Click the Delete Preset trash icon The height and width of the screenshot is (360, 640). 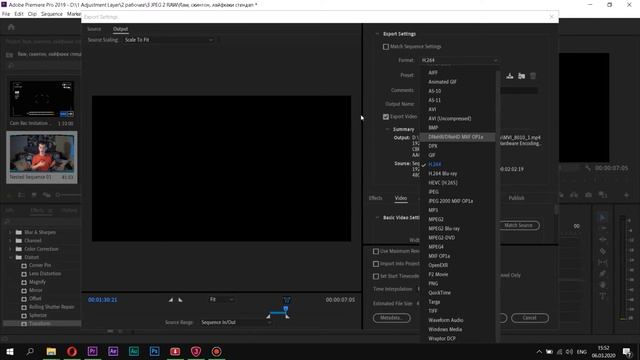pyautogui.click(x=533, y=76)
